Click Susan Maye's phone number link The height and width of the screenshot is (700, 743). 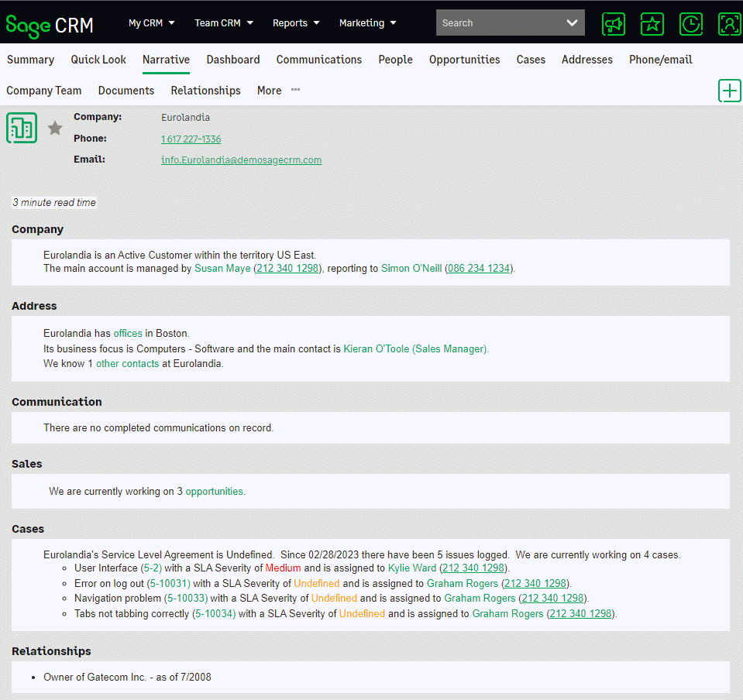(287, 269)
